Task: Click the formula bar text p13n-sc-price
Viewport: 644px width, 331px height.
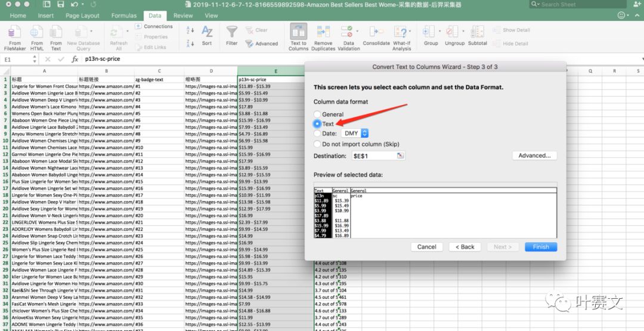Action: pos(103,59)
